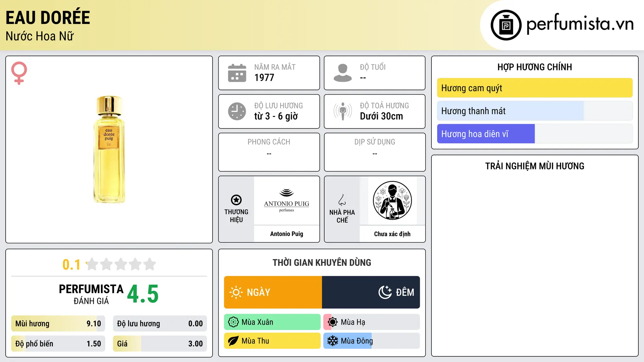Click the sillage icon beside Độ toả hương

tap(343, 111)
